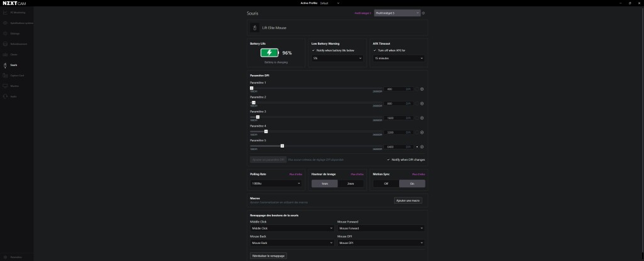Click the Paramètre 5 DPI slider handle
Viewport: 644px width, 261px height.
coord(282,146)
